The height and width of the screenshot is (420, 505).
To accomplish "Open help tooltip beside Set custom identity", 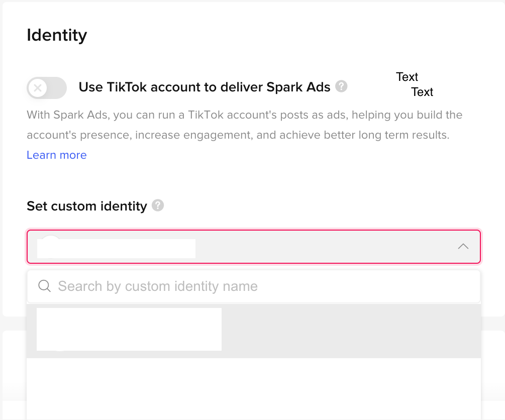I will click(x=158, y=205).
